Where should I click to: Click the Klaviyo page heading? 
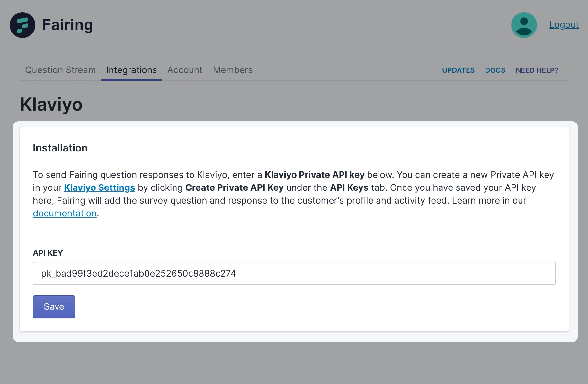click(x=51, y=105)
